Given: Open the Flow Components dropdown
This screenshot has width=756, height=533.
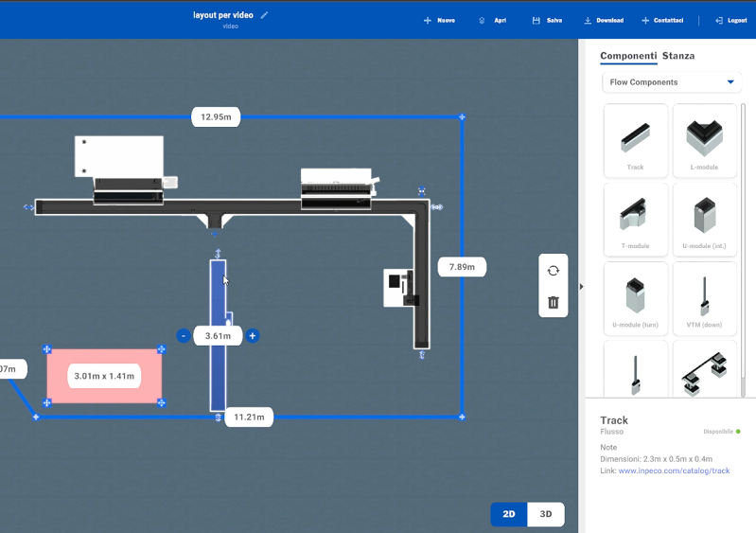Looking at the screenshot, I should [671, 82].
